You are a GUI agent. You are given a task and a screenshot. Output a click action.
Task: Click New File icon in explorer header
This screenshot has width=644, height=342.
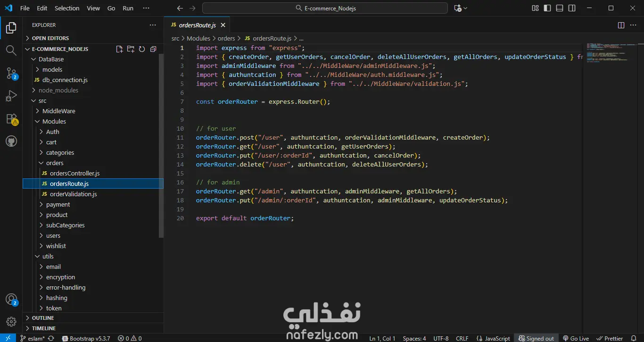(119, 49)
